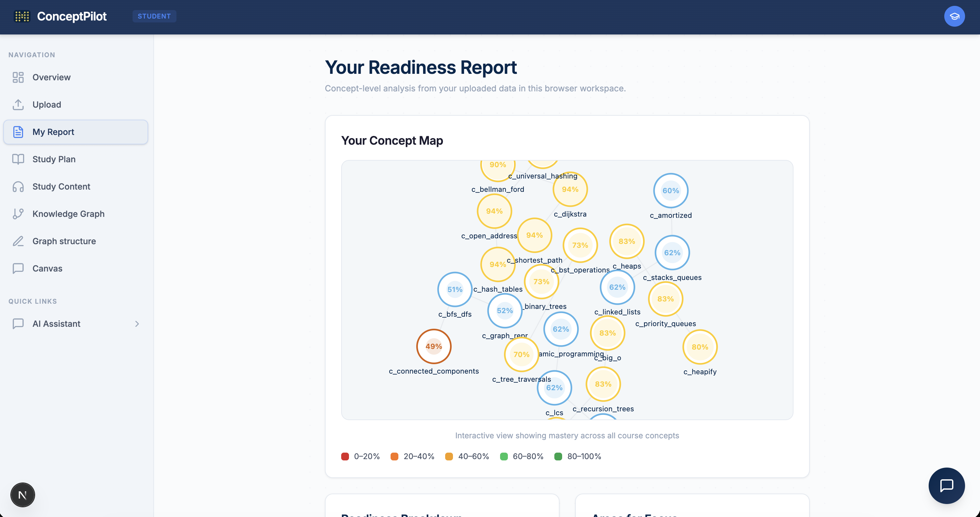Screen dimensions: 980x517
Task: Open Canvas from the sidebar
Action: coord(47,268)
